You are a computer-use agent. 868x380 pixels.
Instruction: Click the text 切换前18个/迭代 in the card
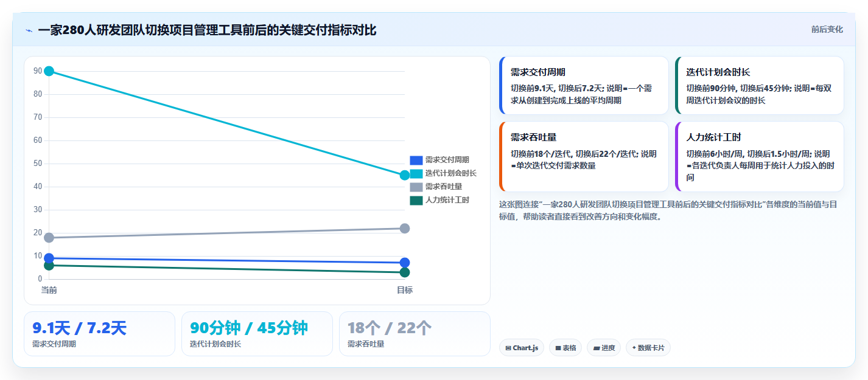pyautogui.click(x=541, y=154)
